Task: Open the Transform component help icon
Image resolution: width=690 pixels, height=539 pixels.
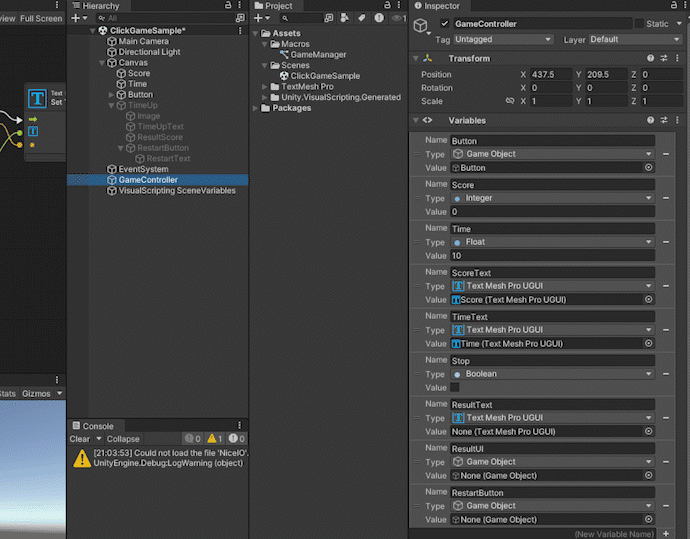Action: [650, 58]
